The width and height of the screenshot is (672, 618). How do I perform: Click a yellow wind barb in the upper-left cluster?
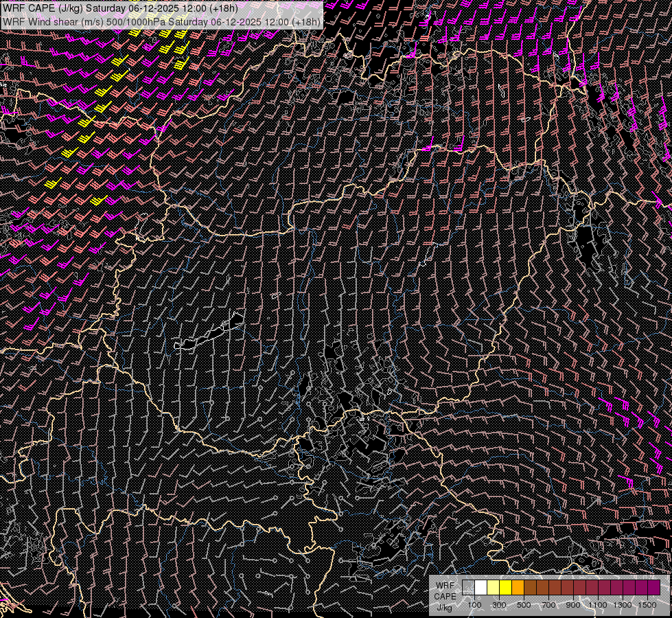103,91
